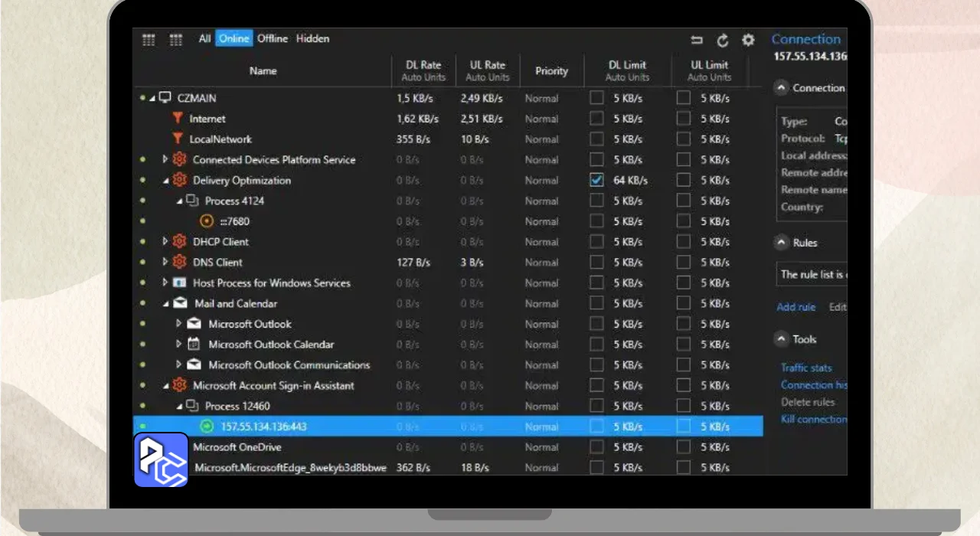Open the Traffic stats link
Screen dimensions: 980x536
806,368
